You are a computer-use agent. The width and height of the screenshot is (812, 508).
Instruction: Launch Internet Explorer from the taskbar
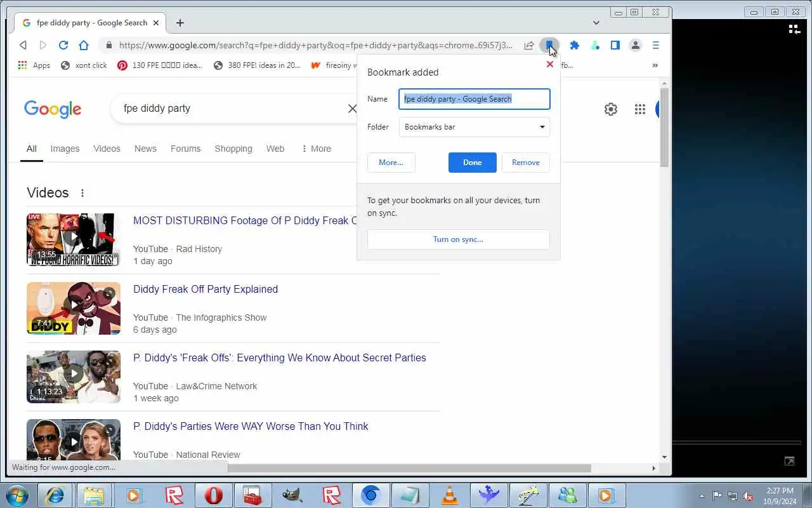click(55, 495)
